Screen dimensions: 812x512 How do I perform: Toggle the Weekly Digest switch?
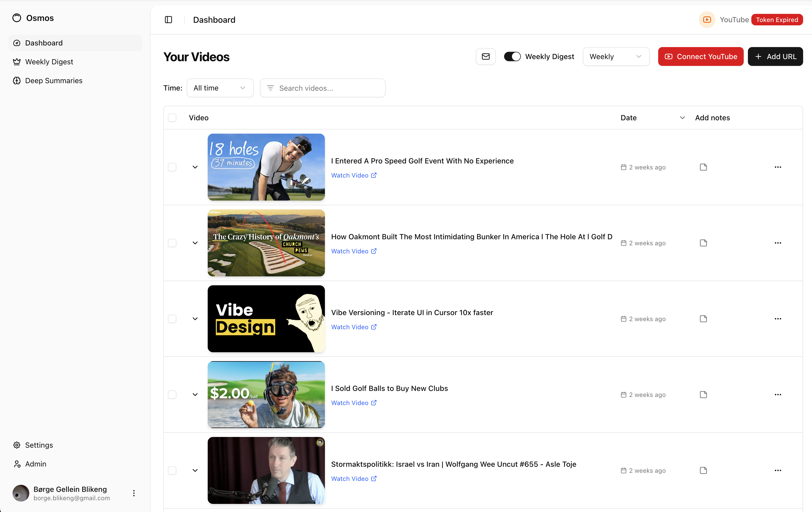(x=512, y=57)
